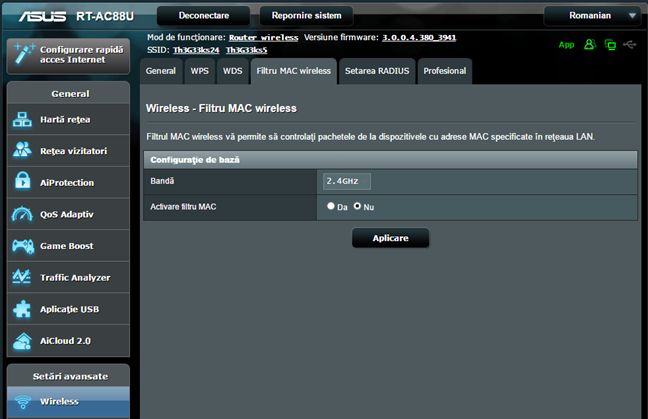Click the Bandă row label

[162, 181]
